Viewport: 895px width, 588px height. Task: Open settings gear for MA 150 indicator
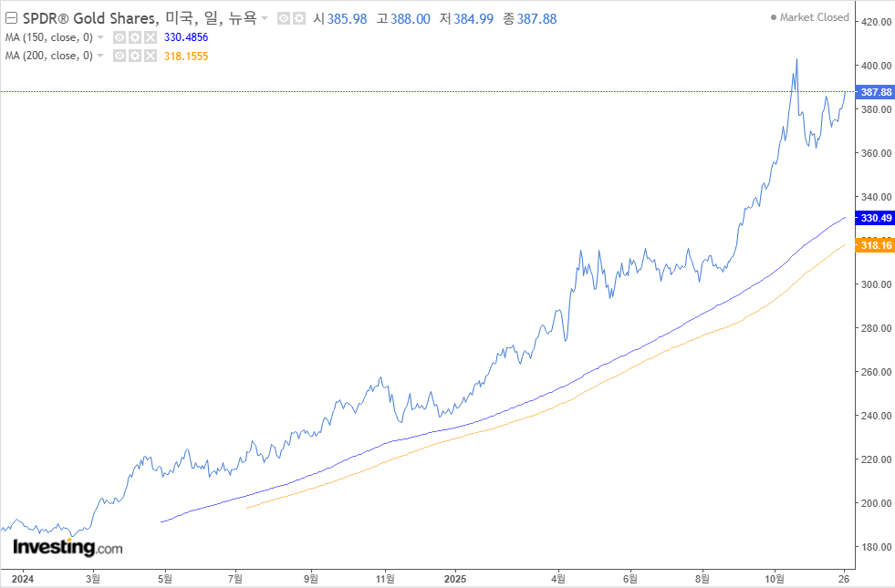point(135,37)
